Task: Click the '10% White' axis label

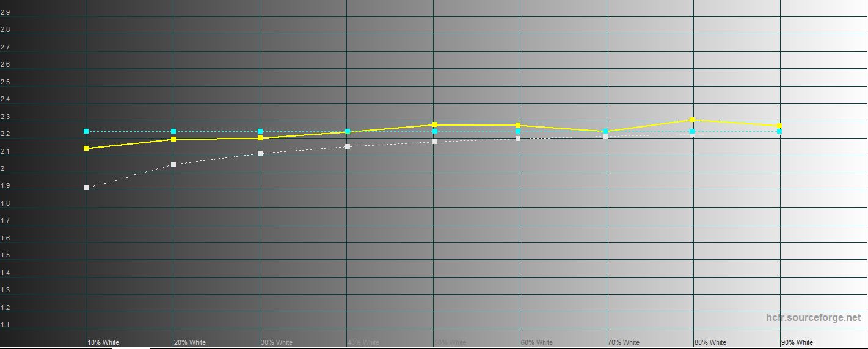Action: 104,342
